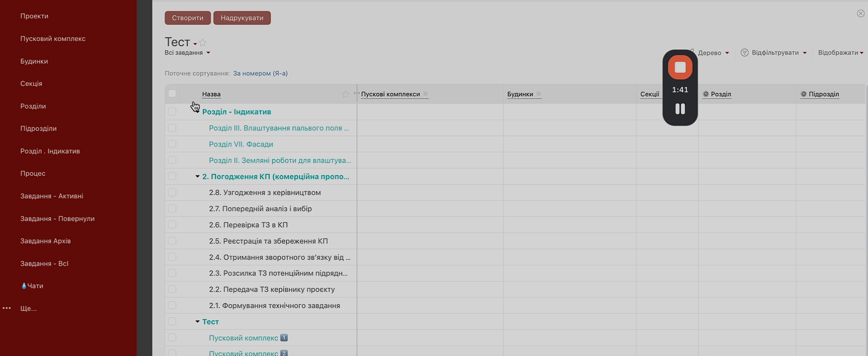The width and height of the screenshot is (868, 356).
Task: Open the Відображати dropdown
Action: point(840,52)
